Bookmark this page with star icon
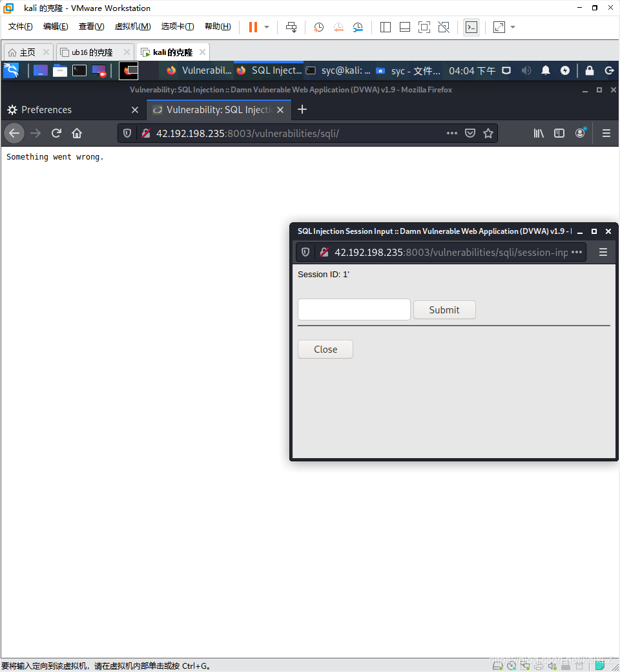Image resolution: width=620 pixels, height=672 pixels. (x=488, y=133)
